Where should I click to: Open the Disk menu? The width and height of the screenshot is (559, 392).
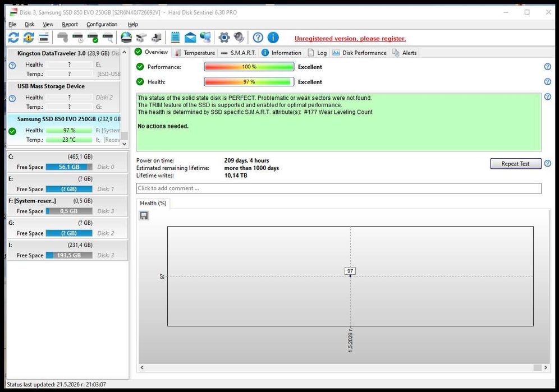29,24
